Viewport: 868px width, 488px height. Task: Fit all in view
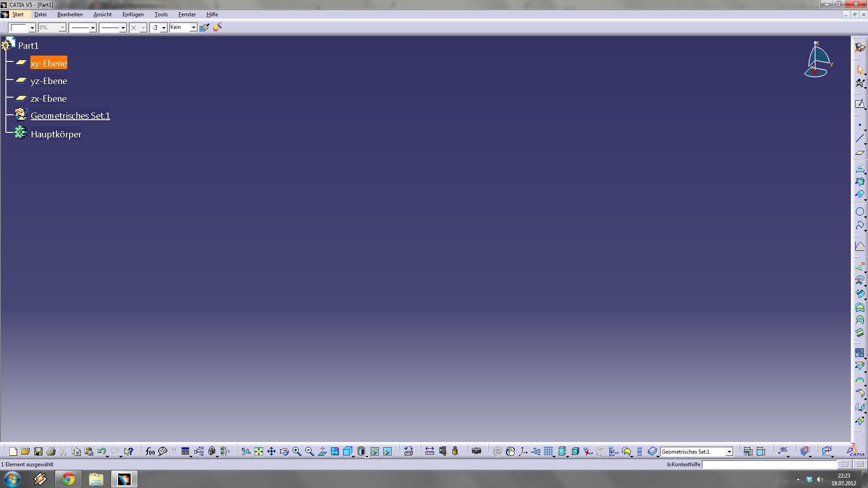(x=259, y=451)
